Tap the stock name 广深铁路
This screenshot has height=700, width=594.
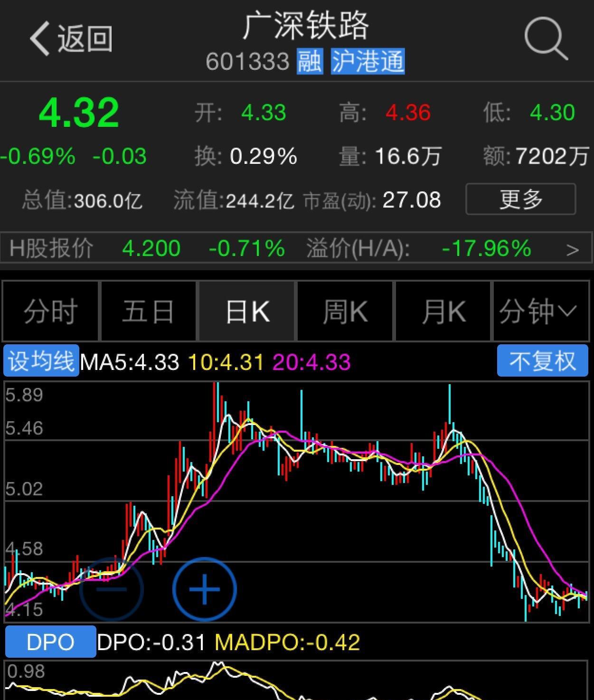(x=306, y=26)
